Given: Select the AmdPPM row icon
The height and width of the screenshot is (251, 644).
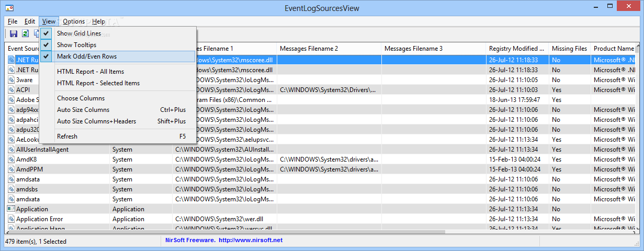Looking at the screenshot, I should (x=12, y=169).
